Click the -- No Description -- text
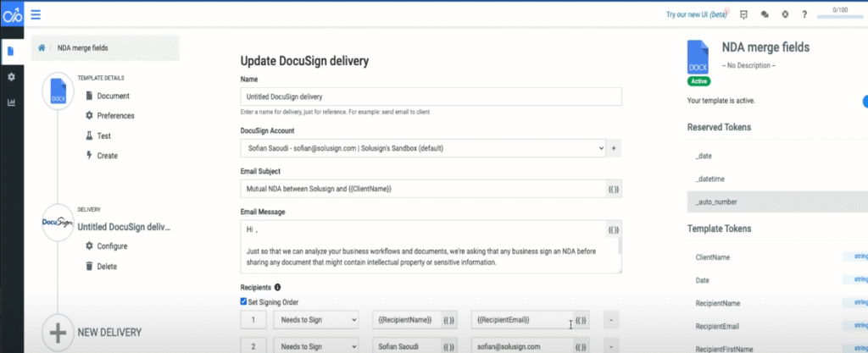 click(748, 66)
